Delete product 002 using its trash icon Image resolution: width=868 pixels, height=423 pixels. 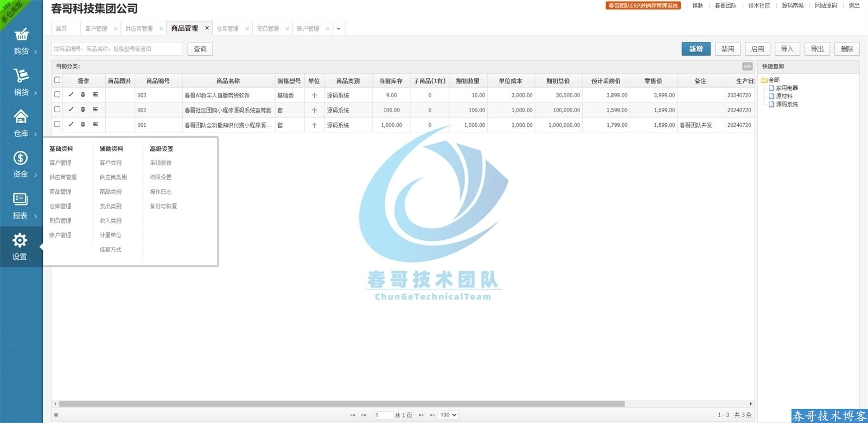pos(83,110)
